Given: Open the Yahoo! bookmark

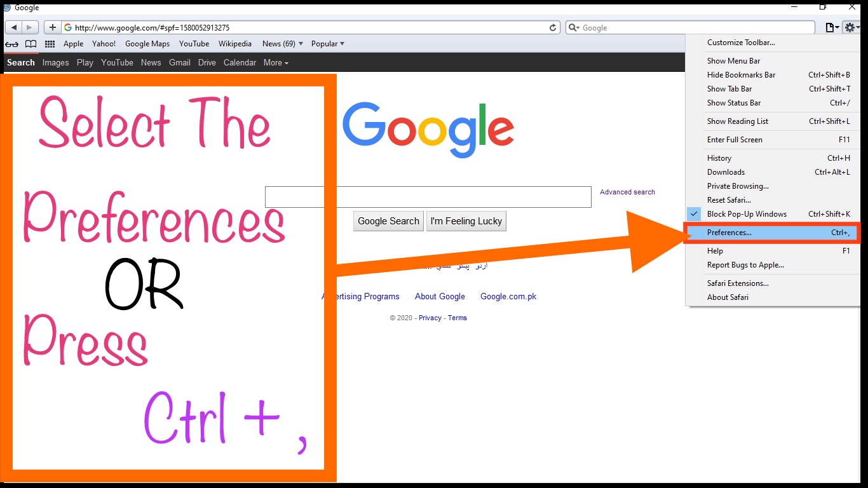Looking at the screenshot, I should pos(104,44).
